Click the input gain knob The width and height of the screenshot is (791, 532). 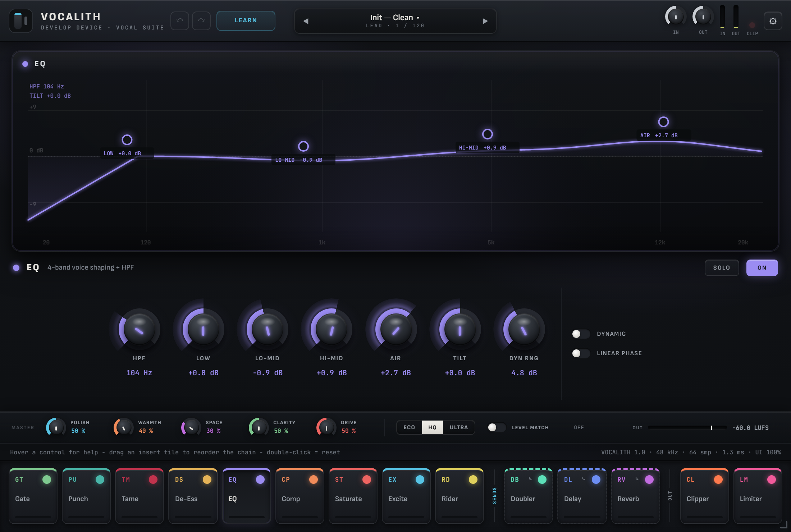pyautogui.click(x=676, y=17)
